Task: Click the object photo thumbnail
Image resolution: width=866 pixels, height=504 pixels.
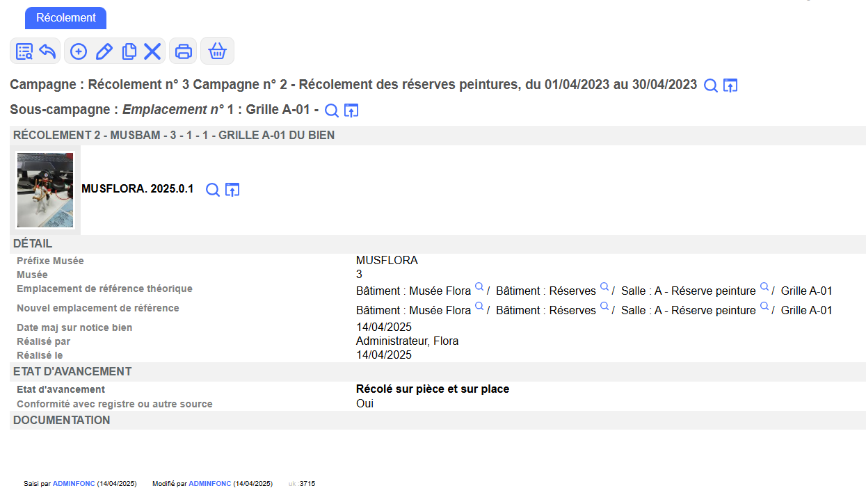Action: (45, 190)
